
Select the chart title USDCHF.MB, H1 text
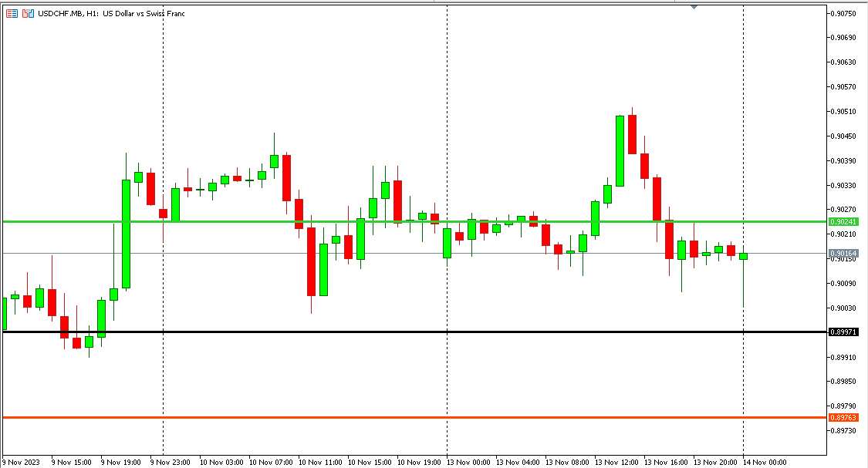[x=68, y=13]
